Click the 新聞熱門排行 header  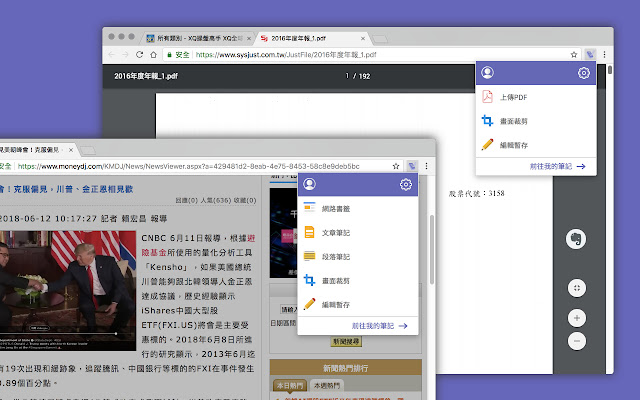(x=346, y=368)
